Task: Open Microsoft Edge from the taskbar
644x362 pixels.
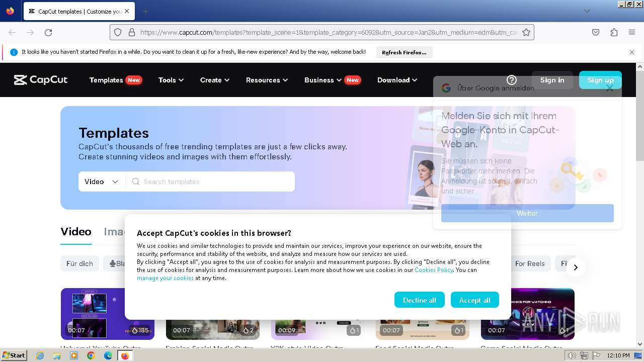Action: tap(108, 355)
